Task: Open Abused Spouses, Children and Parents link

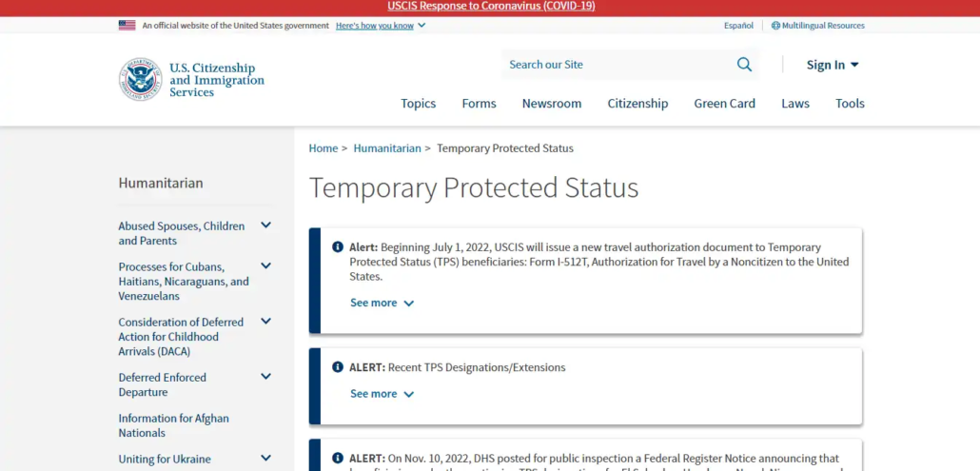Action: point(181,233)
